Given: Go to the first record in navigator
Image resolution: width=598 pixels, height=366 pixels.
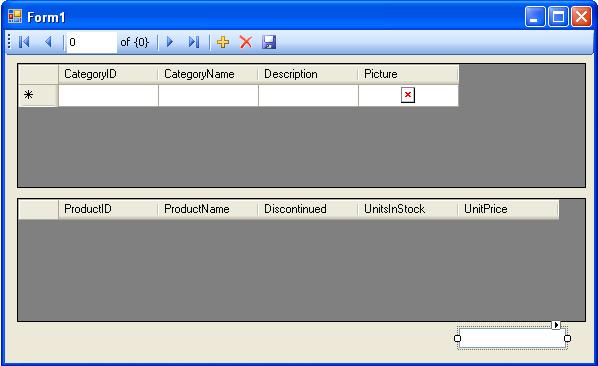Looking at the screenshot, I should point(24,42).
